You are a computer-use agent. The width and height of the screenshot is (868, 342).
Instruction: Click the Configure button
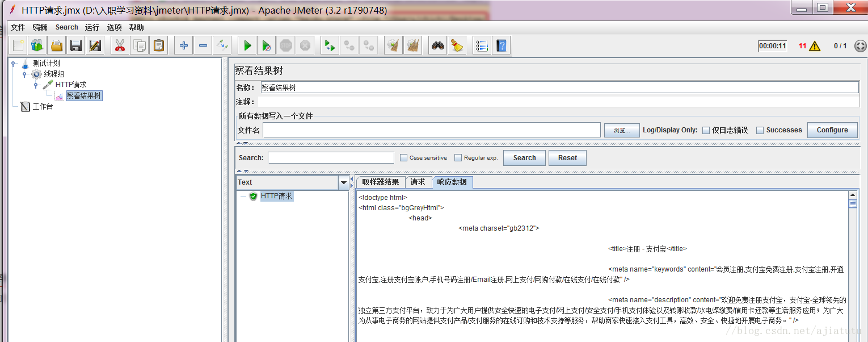click(832, 130)
